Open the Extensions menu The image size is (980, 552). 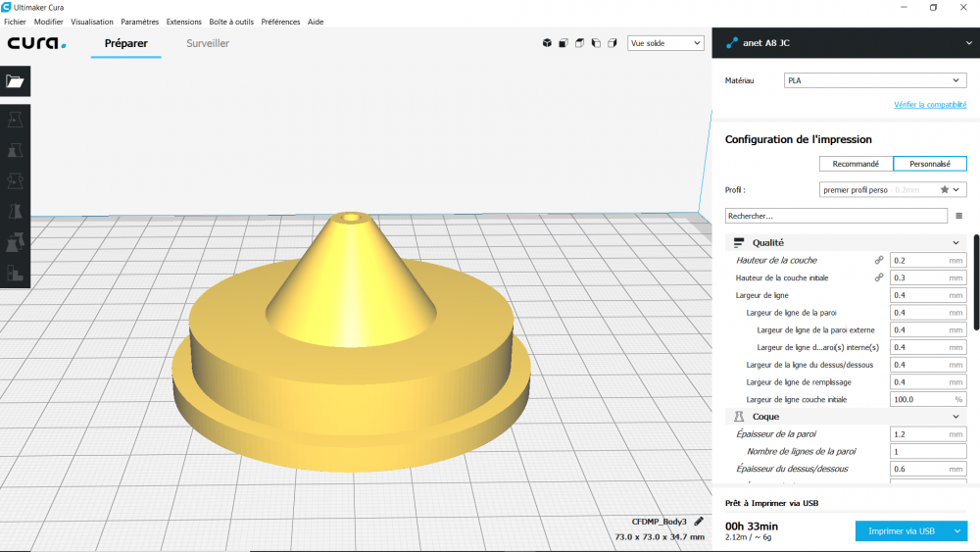pos(184,22)
